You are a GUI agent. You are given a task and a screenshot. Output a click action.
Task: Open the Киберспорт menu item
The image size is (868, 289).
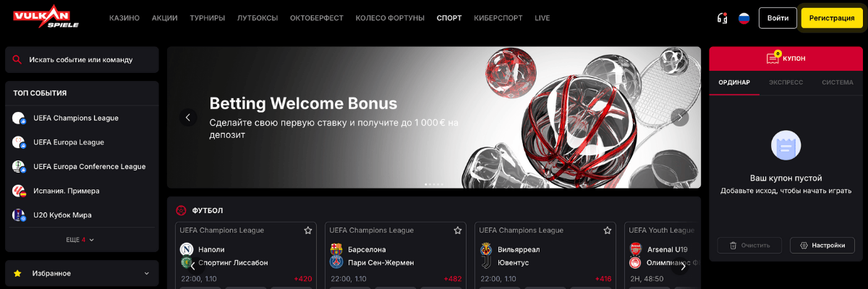(498, 18)
